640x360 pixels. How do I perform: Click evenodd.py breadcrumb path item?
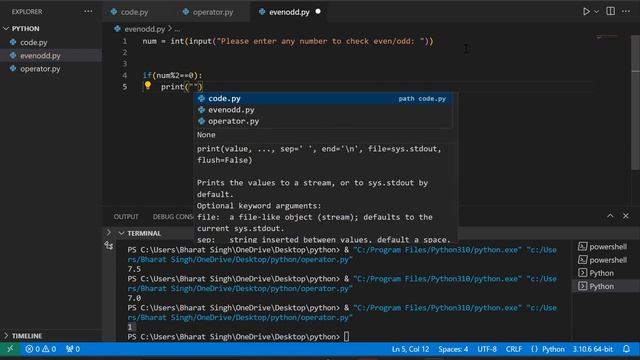click(144, 29)
